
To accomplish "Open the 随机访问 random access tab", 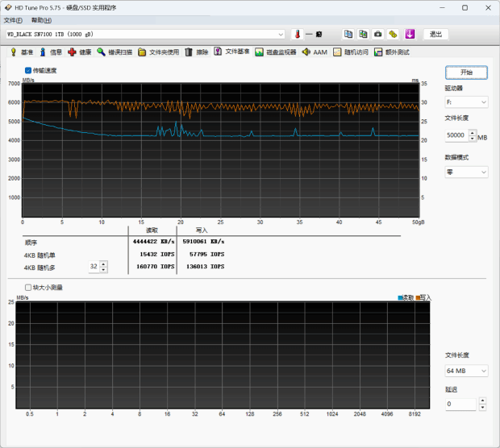I will [351, 52].
